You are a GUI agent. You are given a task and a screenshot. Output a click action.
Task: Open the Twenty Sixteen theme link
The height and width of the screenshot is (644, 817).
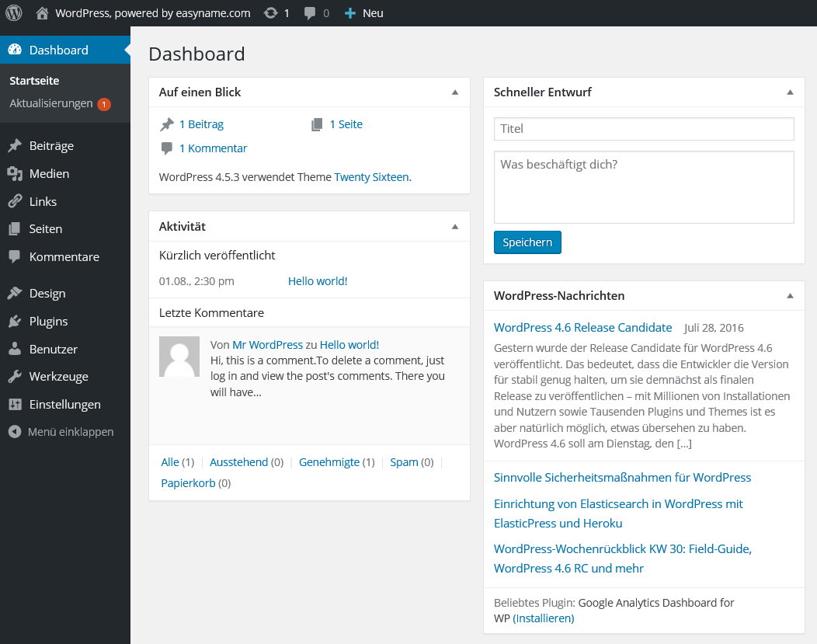371,177
